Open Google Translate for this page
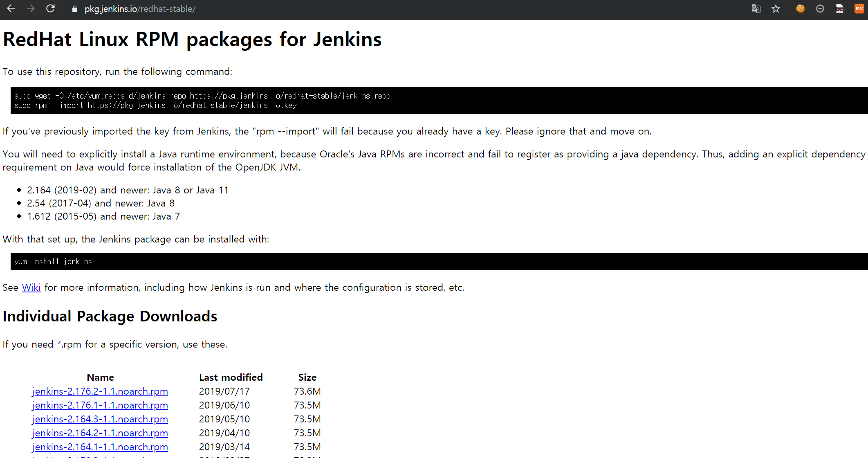 [x=756, y=9]
